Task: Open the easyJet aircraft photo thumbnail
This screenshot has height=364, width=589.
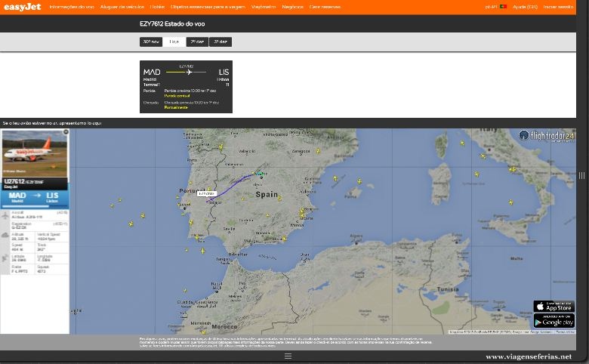Action: tap(35, 153)
